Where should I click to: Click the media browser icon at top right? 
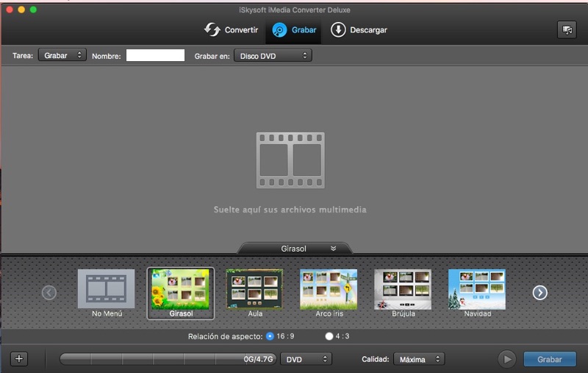(x=567, y=29)
